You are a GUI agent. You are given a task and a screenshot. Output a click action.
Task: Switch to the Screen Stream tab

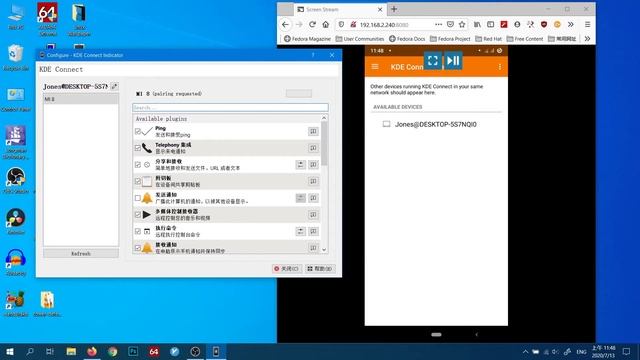point(340,9)
